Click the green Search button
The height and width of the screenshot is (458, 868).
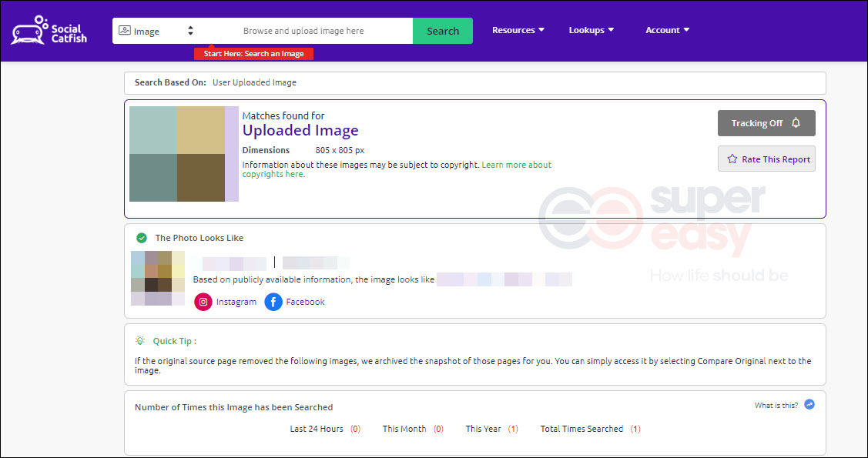[443, 31]
